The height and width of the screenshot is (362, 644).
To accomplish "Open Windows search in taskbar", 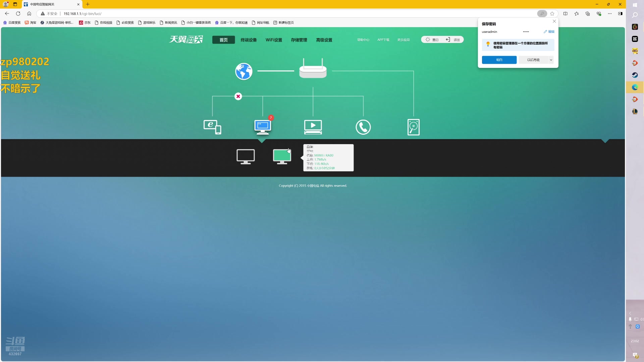I will pos(635,15).
